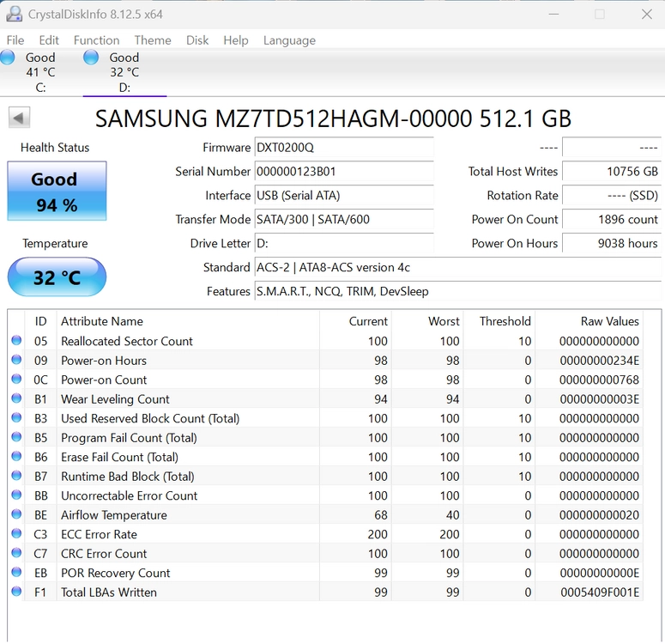Click the Standard field ACS-2 | ATA8-ACS
The image size is (665, 644).
pos(458,267)
